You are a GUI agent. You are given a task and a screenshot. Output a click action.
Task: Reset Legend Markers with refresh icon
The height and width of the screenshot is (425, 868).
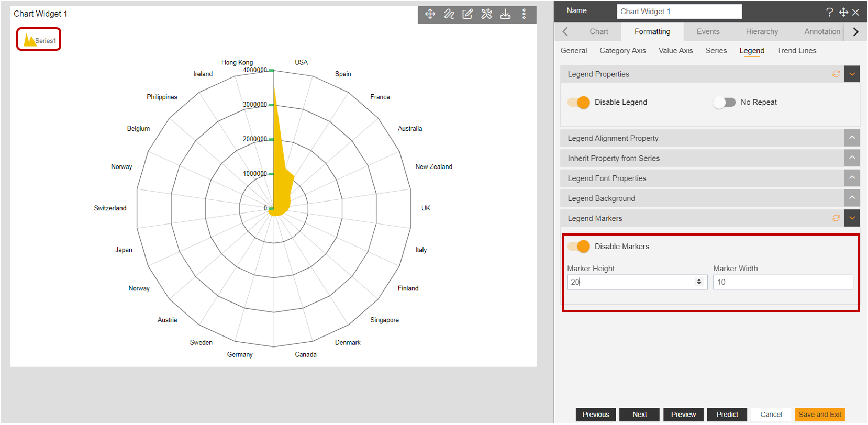836,218
